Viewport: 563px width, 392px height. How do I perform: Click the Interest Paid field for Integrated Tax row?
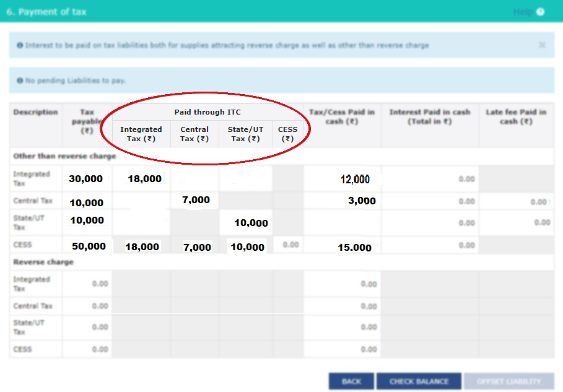coord(429,178)
